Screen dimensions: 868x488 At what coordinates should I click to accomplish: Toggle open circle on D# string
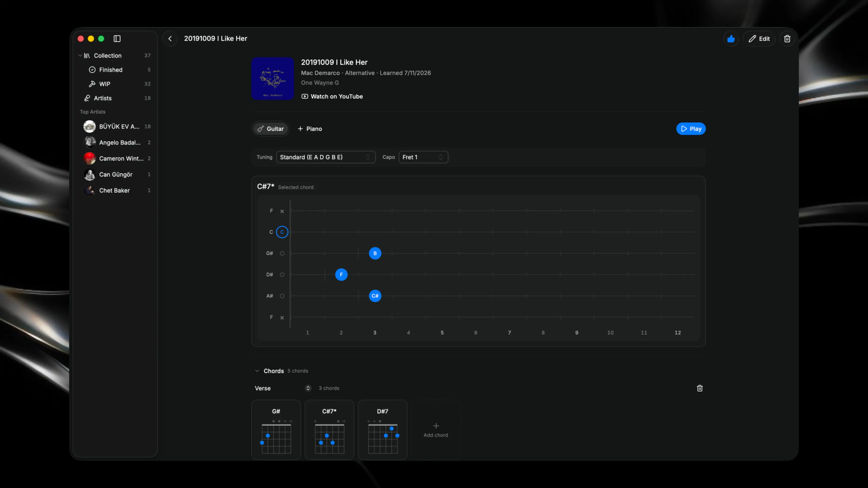point(282,274)
